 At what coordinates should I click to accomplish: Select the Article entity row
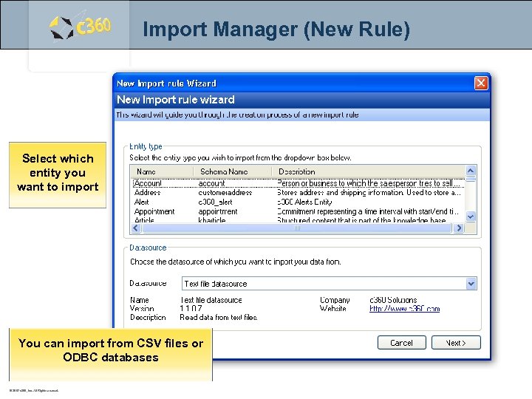pyautogui.click(x=298, y=220)
